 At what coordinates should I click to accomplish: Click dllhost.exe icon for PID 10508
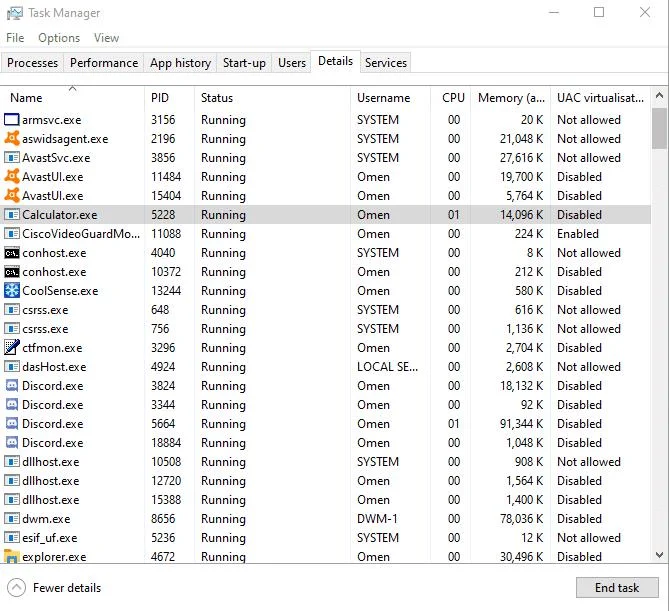click(x=12, y=462)
